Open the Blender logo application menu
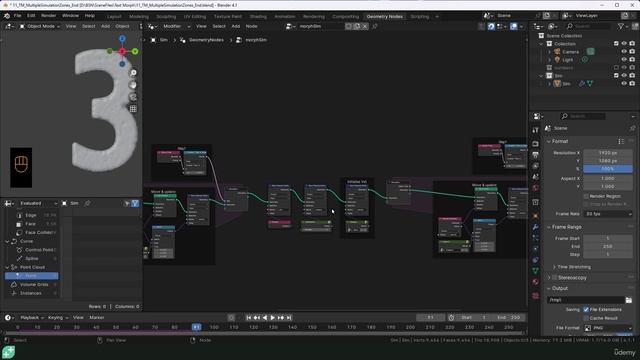This screenshot has height=360, width=640. pos(7,16)
